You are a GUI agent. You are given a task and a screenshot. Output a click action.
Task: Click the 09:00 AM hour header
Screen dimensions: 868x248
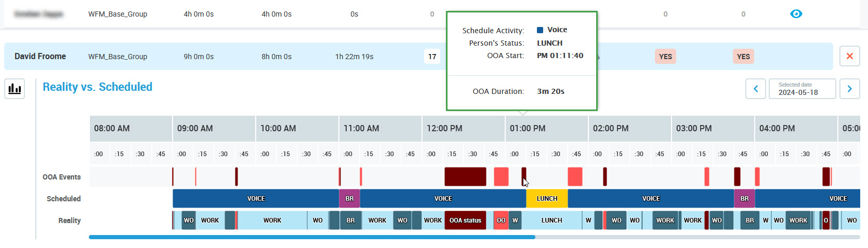[x=213, y=129]
